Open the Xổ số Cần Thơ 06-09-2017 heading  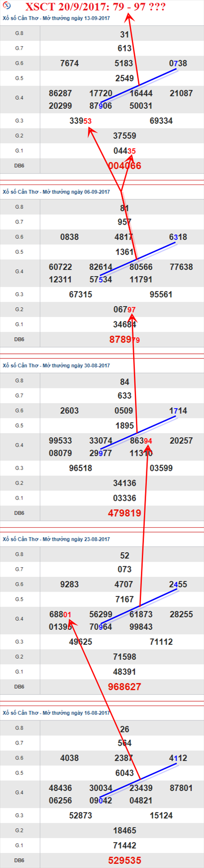point(56,192)
